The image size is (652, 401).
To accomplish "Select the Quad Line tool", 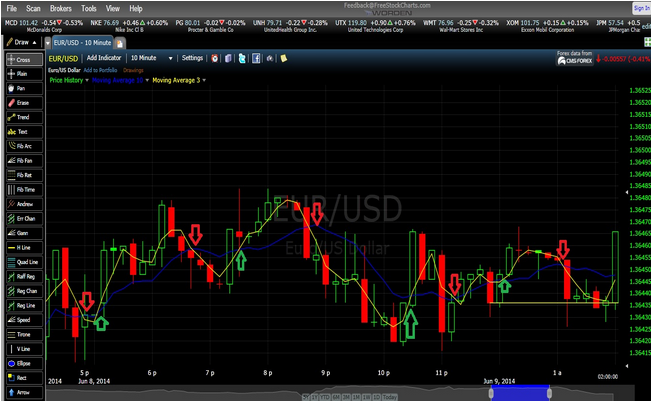I will tap(25, 262).
